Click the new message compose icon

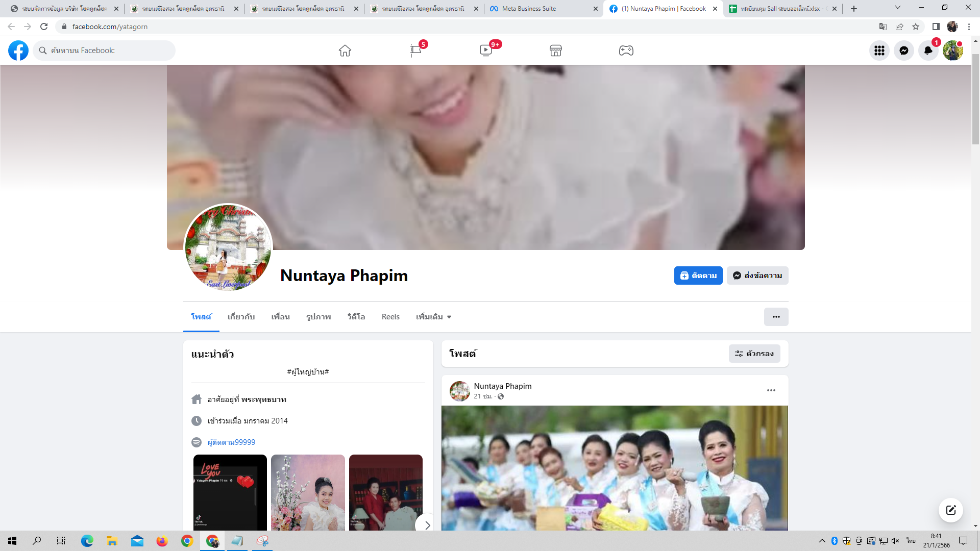950,510
